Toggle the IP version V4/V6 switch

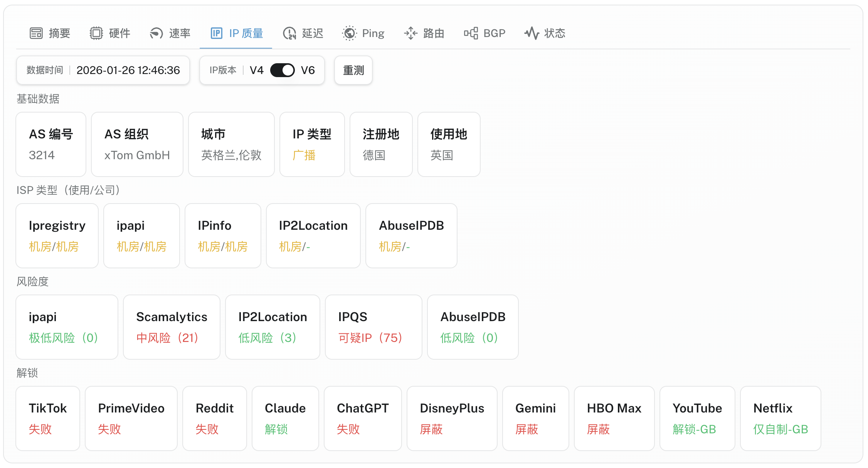[282, 70]
